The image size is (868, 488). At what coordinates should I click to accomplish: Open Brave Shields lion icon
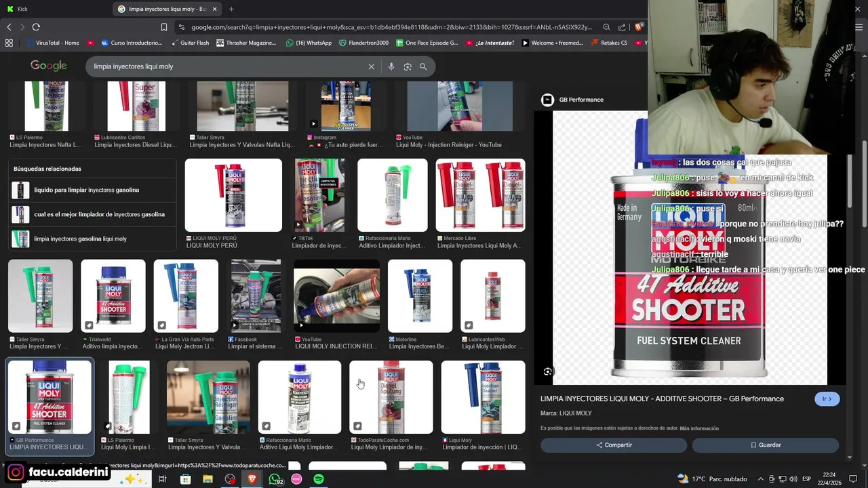coord(638,27)
